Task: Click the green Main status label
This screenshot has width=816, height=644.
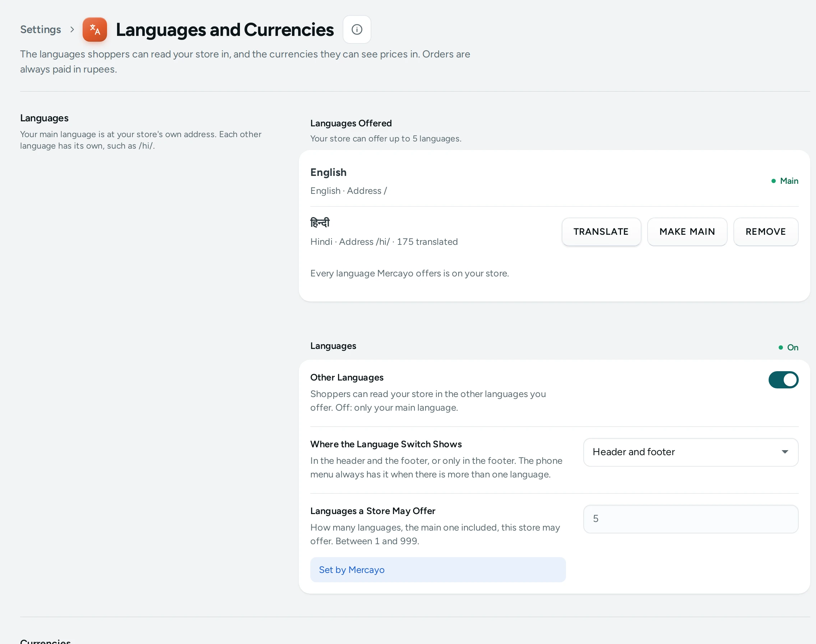Action: pos(785,181)
